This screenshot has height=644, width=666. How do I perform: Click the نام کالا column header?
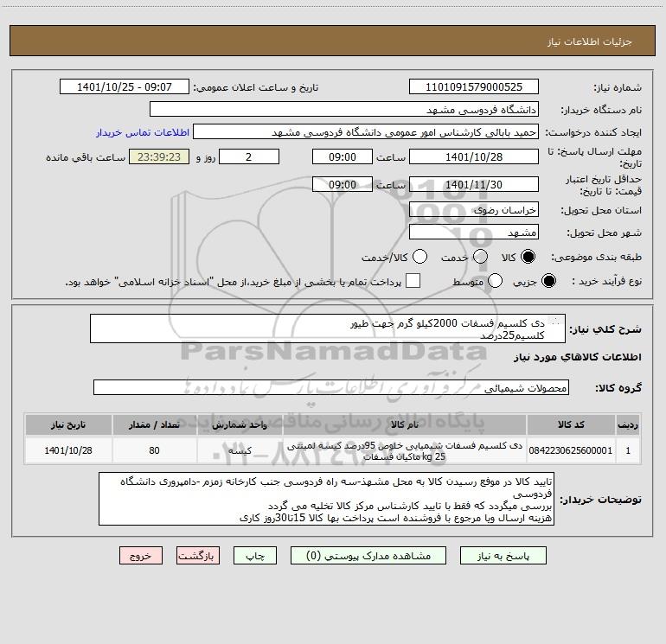[x=405, y=425]
